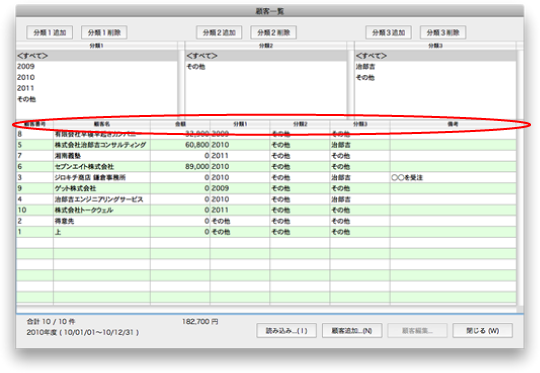Click the 分類1削除 button
The width and height of the screenshot is (540, 373).
(104, 32)
